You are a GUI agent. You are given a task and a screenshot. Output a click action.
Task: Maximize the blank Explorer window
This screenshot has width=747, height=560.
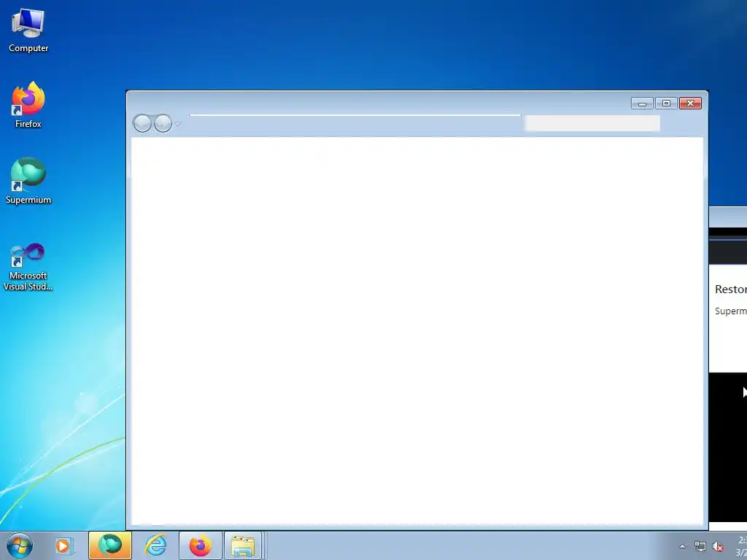click(x=666, y=104)
